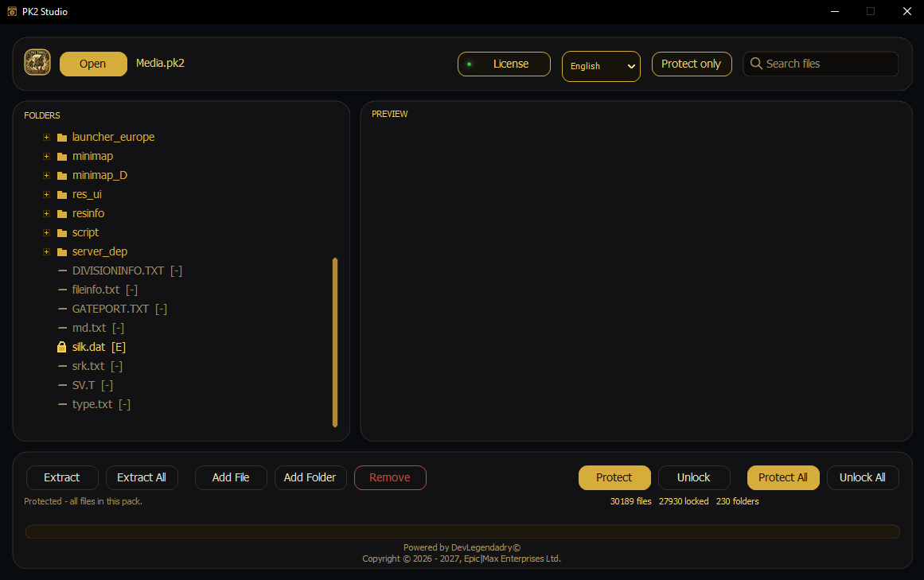The width and height of the screenshot is (924, 580).
Task: Select the res_ui folder name
Action: pyautogui.click(x=87, y=194)
